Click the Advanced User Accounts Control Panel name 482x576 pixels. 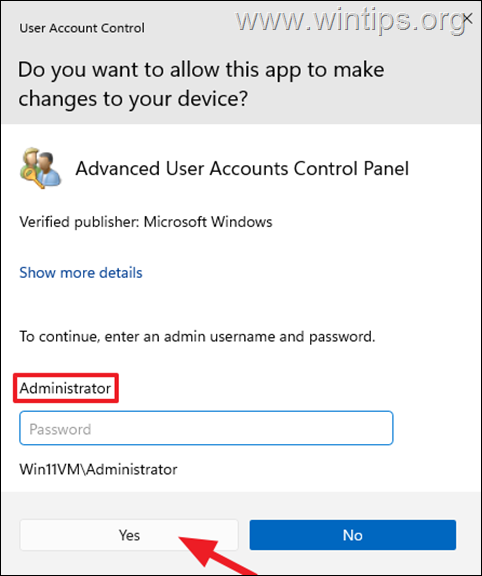pyautogui.click(x=242, y=169)
